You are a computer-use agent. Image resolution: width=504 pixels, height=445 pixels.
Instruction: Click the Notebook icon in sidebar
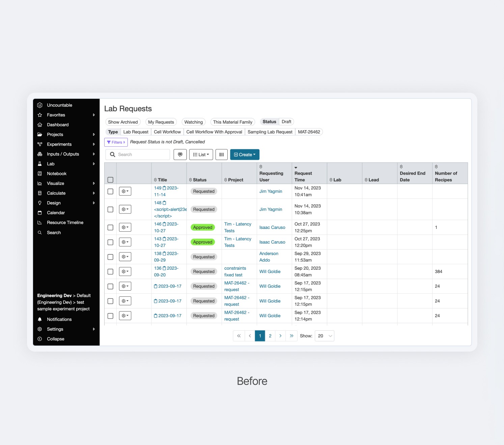click(40, 174)
